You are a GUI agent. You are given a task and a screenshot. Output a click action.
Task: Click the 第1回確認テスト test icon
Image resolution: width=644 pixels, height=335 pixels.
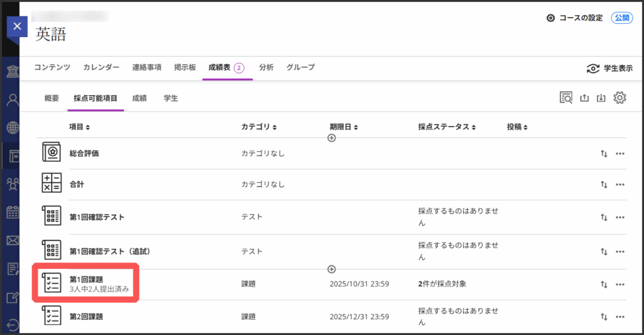52,217
